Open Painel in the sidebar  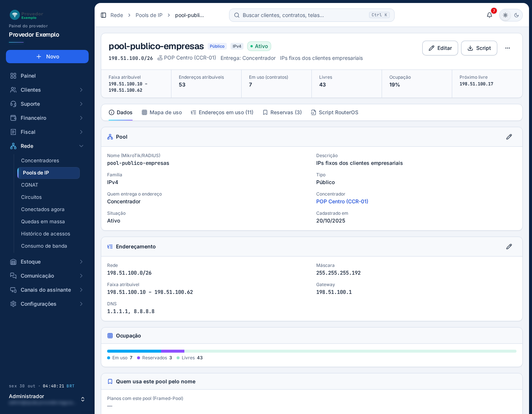tap(47, 76)
